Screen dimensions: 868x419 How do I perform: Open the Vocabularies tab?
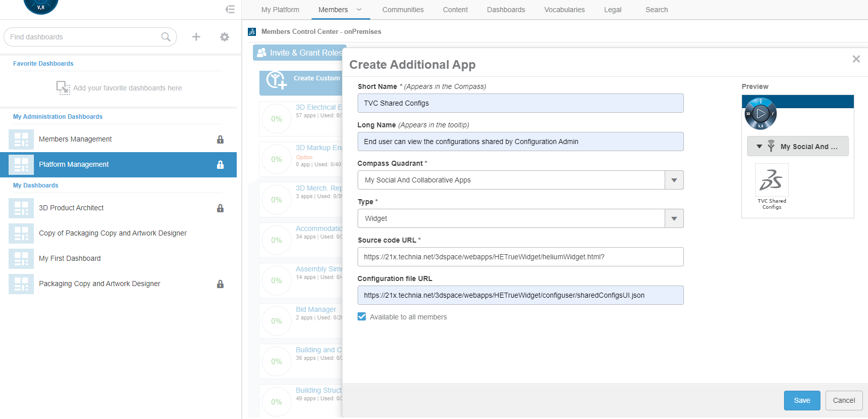pos(564,10)
